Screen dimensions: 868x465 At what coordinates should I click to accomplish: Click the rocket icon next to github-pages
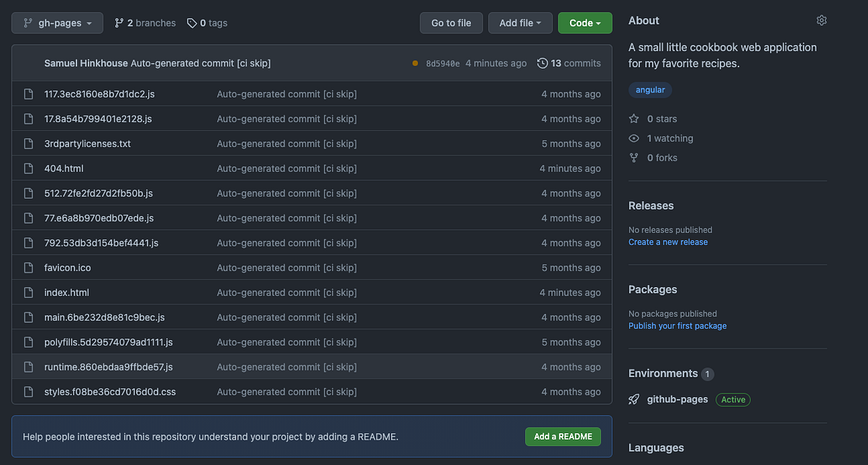[x=634, y=398]
